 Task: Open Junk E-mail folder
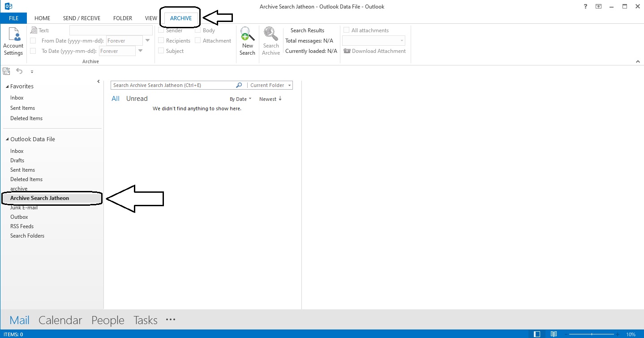(24, 208)
